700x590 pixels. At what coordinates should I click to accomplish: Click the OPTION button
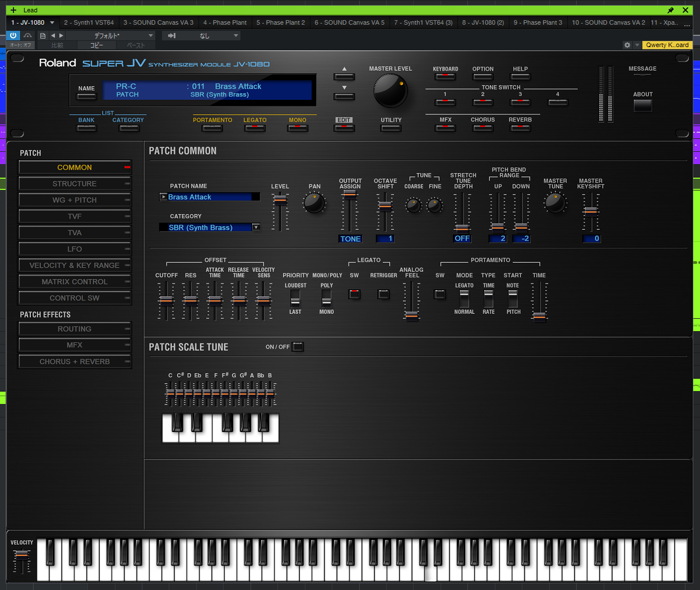point(483,76)
